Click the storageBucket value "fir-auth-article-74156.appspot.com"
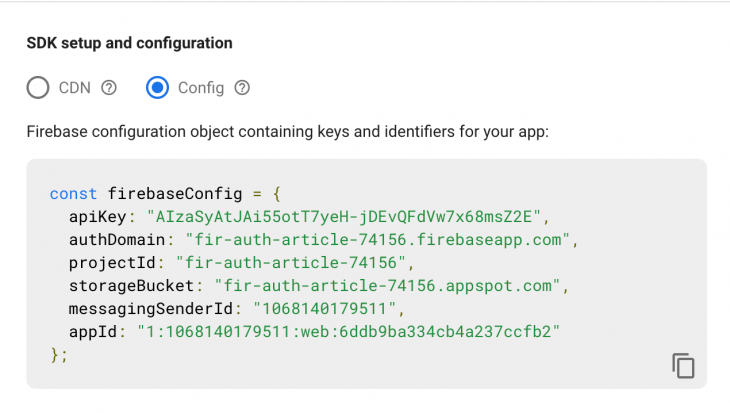This screenshot has height=413, width=730. [x=387, y=285]
